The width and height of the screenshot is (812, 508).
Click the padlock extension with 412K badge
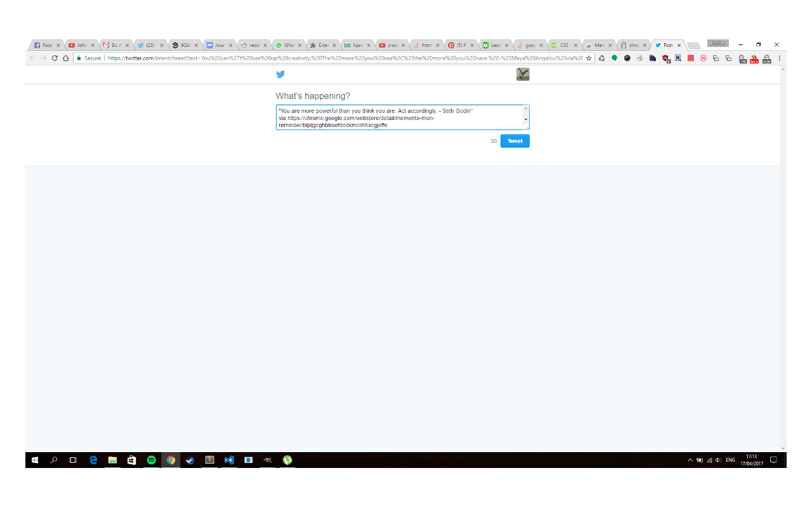click(766, 58)
